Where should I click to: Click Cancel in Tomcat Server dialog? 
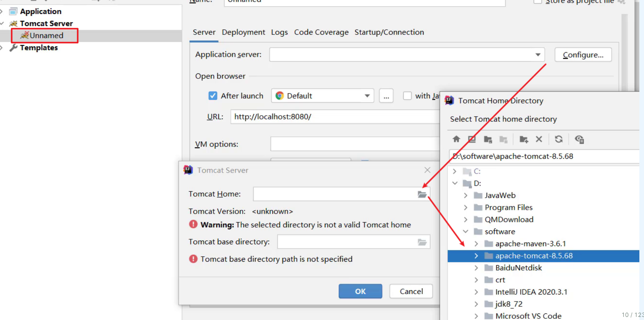[411, 291]
